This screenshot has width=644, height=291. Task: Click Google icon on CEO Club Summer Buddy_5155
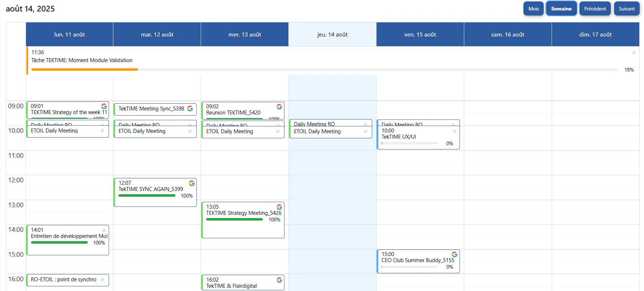point(454,254)
